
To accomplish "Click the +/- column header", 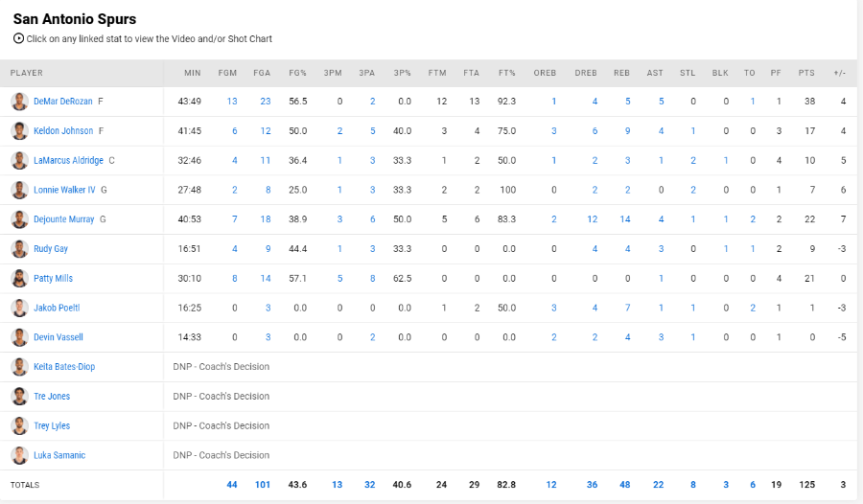I will point(839,73).
